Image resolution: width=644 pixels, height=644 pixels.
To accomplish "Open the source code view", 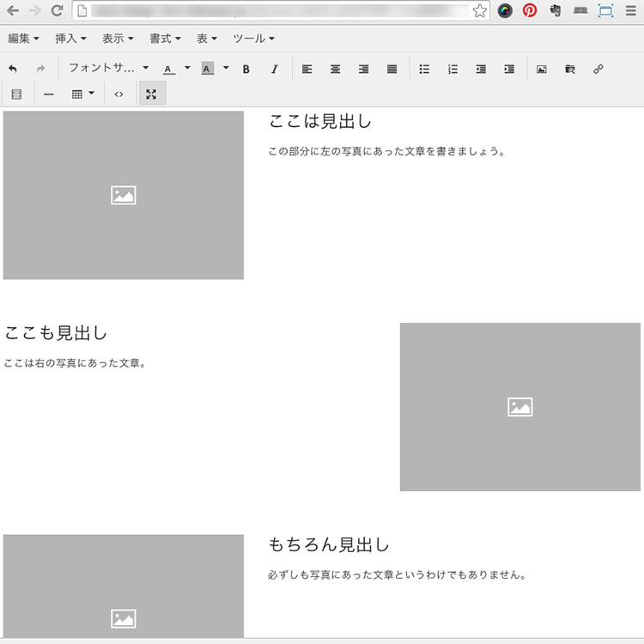I will click(x=118, y=94).
